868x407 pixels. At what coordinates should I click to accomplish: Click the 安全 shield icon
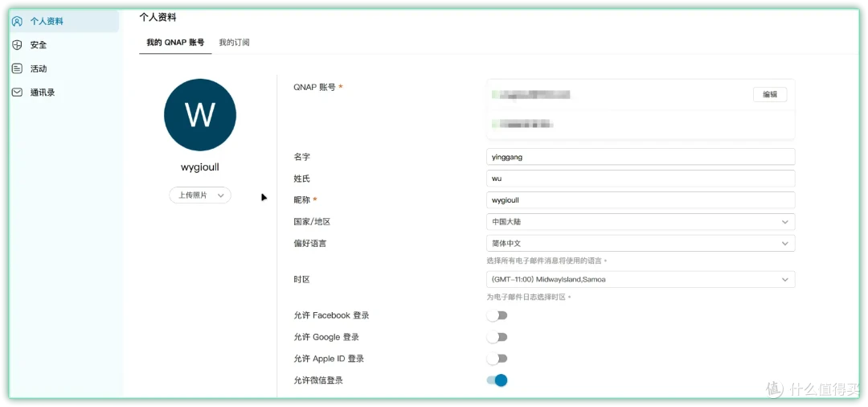[17, 45]
